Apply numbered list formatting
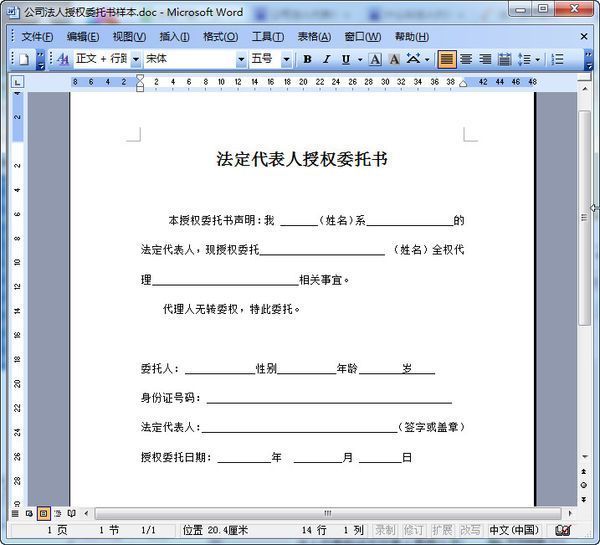 pyautogui.click(x=557, y=59)
